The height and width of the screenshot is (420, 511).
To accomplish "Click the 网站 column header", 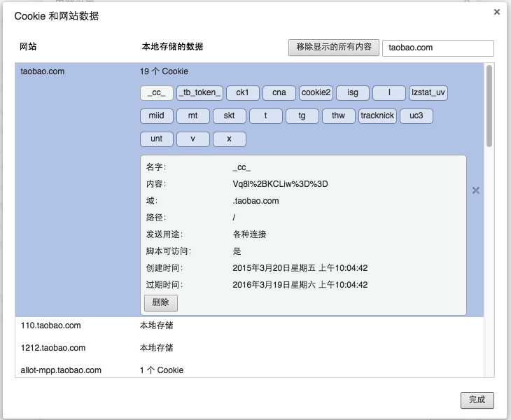I will (x=28, y=47).
